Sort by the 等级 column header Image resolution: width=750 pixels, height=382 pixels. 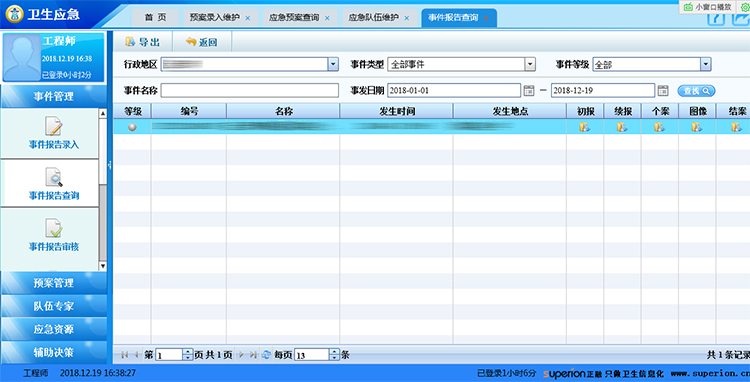pyautogui.click(x=132, y=111)
